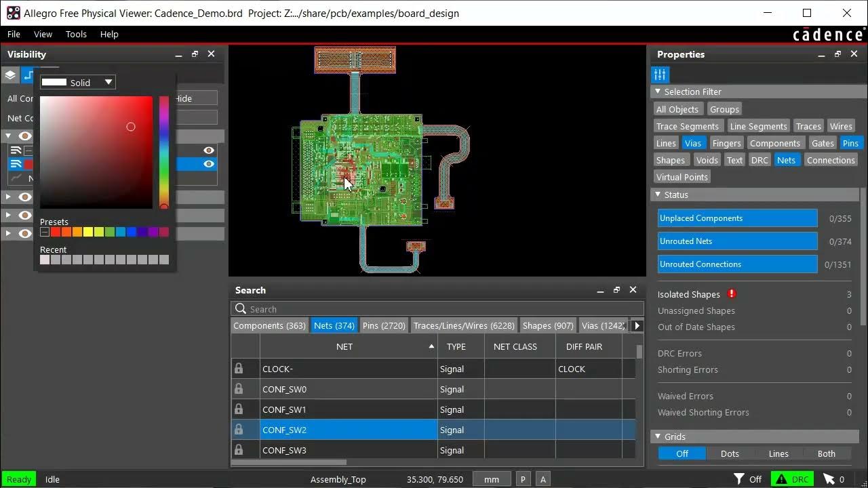Image resolution: width=868 pixels, height=488 pixels.
Task: Click the lock icon beside CLOCK- net
Action: coord(239,369)
